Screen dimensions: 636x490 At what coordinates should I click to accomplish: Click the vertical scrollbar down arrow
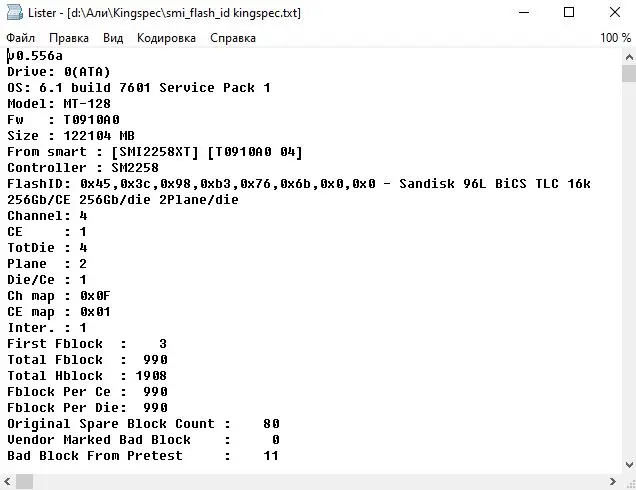629,465
